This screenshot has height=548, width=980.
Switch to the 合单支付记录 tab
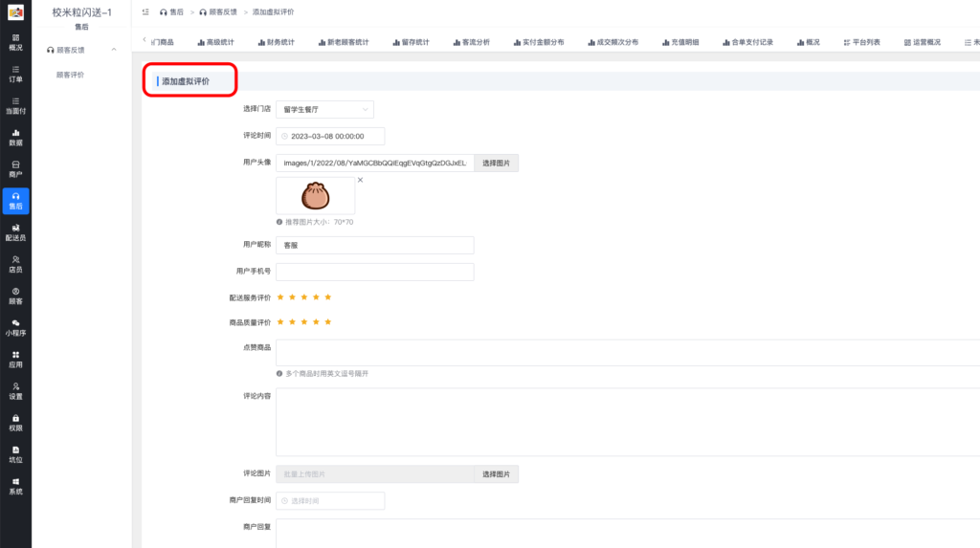pos(748,42)
